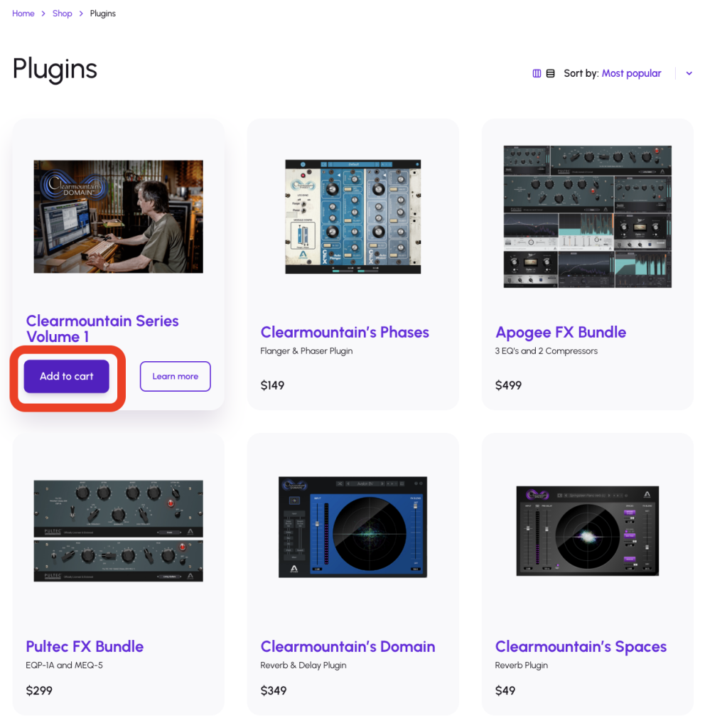Click the Learn more button

point(175,376)
